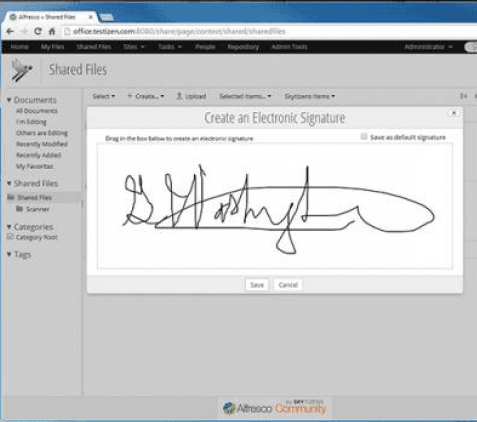Click the Upload button
The width and height of the screenshot is (477, 422).
click(x=191, y=96)
